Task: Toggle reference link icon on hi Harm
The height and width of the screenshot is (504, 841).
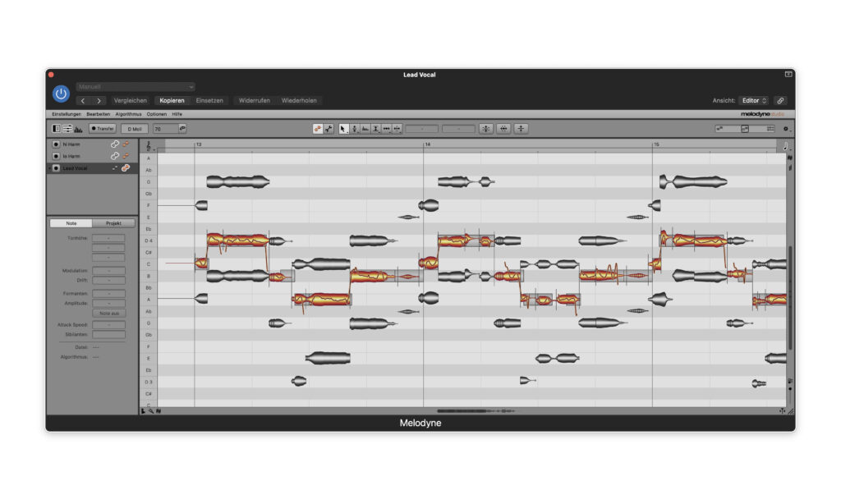Action: point(114,144)
